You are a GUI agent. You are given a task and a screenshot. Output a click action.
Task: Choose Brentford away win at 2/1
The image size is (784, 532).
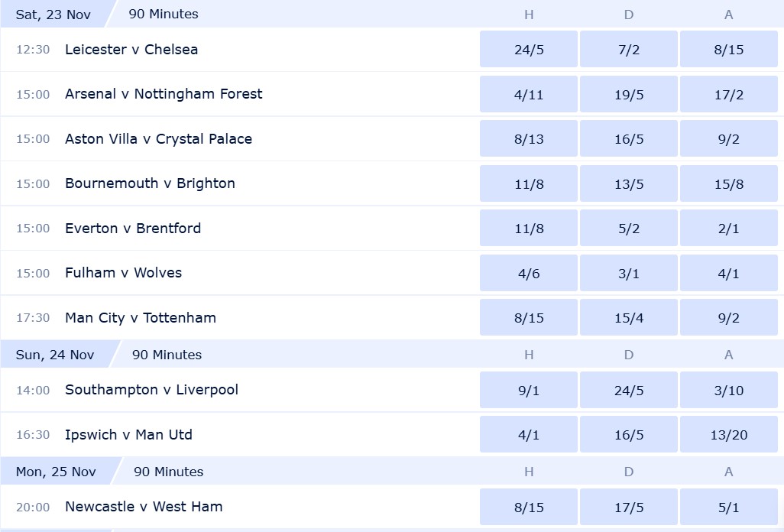(728, 228)
